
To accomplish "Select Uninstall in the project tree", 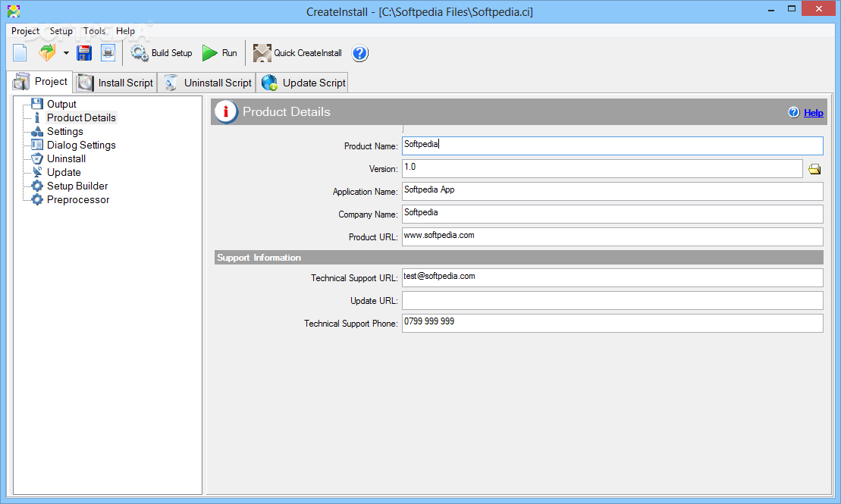I will point(67,158).
